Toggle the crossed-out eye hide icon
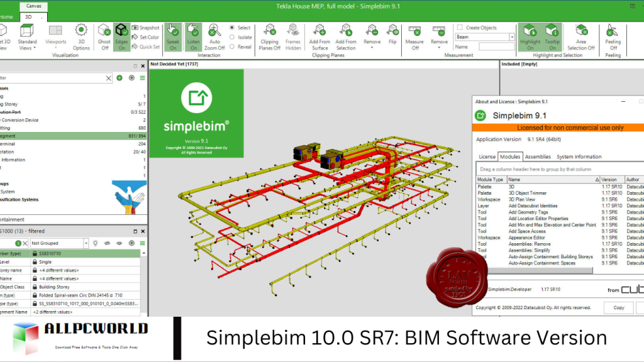644x362 pixels. click(107, 243)
